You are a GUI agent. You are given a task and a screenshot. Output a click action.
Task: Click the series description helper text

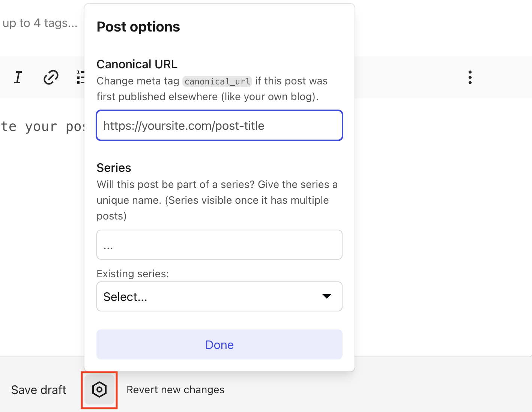tap(217, 200)
